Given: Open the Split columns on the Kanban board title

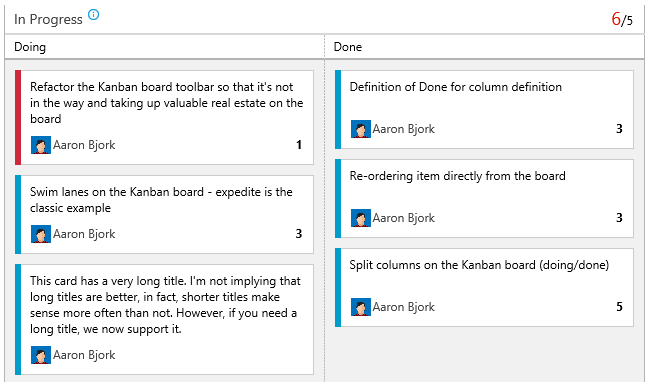Looking at the screenshot, I should click(x=479, y=265).
